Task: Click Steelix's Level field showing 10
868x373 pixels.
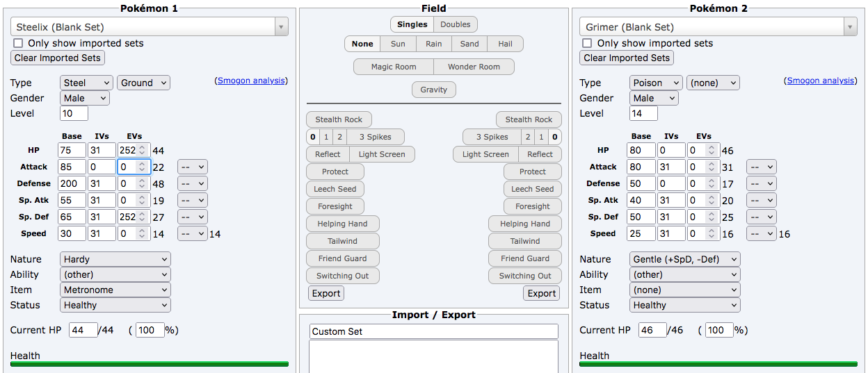Action: (74, 113)
